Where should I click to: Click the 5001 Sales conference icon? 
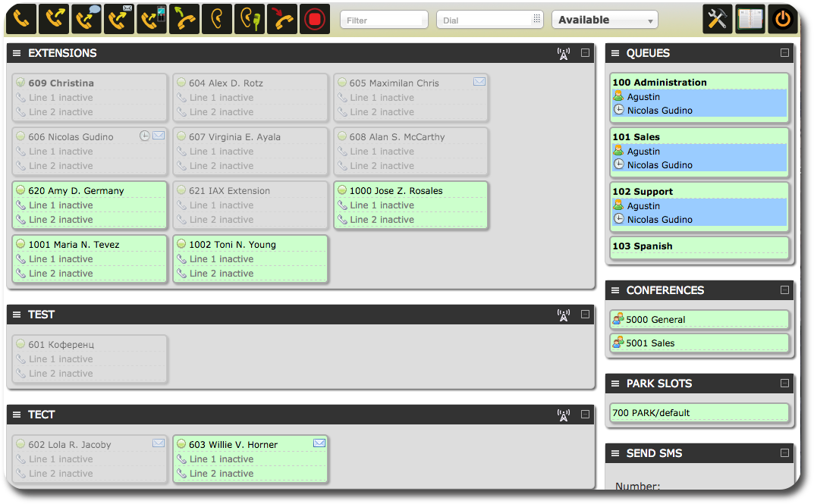[618, 343]
